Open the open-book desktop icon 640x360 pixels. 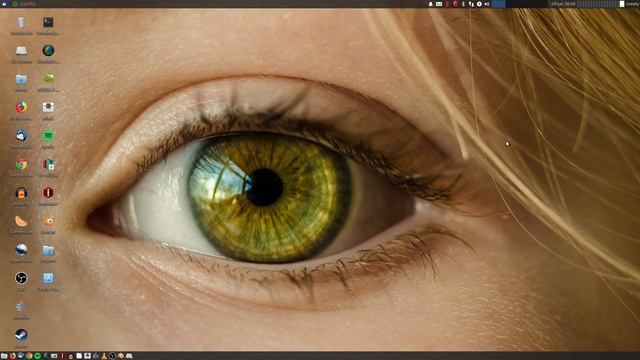coord(21,51)
